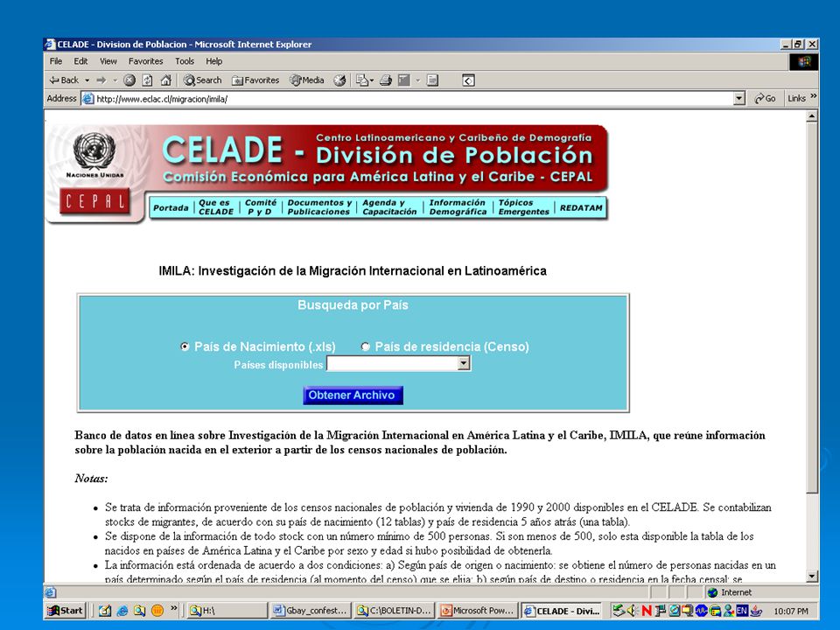840x630 pixels.
Task: Click the Show Desktop quick launch icon
Action: click(x=104, y=610)
